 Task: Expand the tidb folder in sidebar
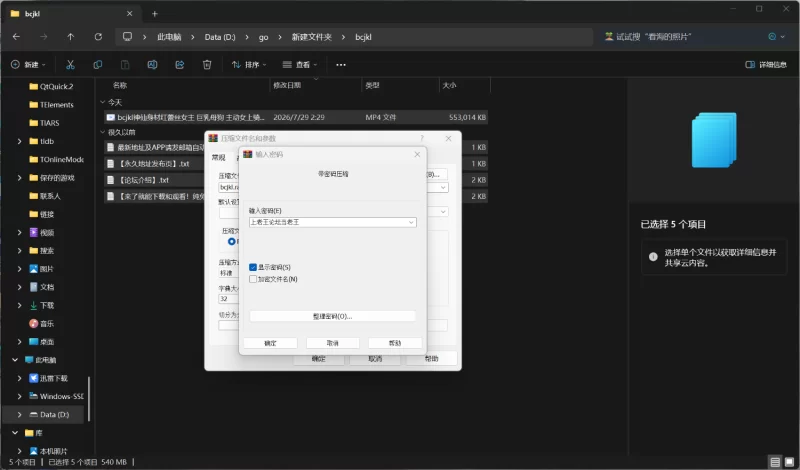(x=19, y=141)
